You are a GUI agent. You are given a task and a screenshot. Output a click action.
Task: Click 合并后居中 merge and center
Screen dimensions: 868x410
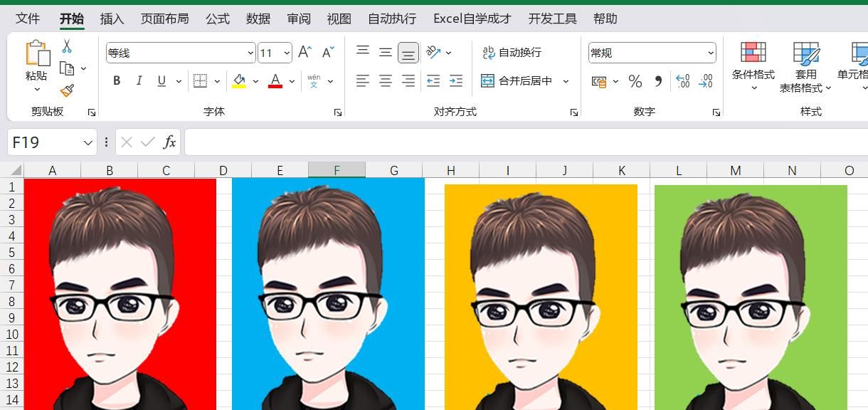click(x=517, y=81)
